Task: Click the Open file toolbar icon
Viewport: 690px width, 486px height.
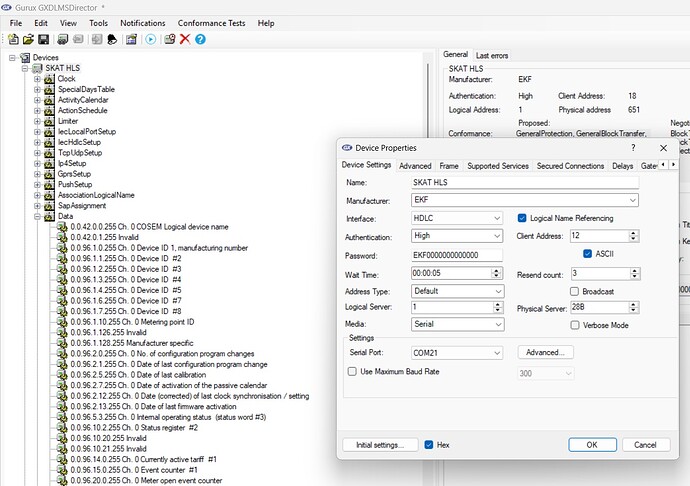Action: pyautogui.click(x=28, y=39)
